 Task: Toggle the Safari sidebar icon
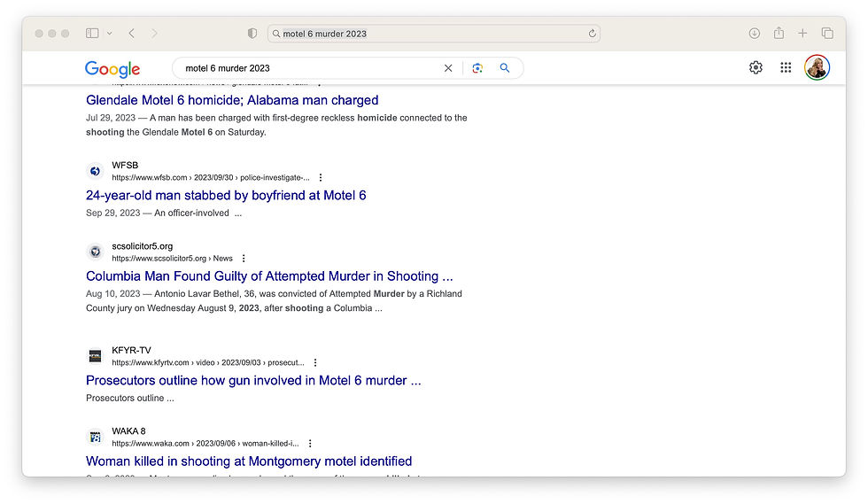[x=92, y=34]
